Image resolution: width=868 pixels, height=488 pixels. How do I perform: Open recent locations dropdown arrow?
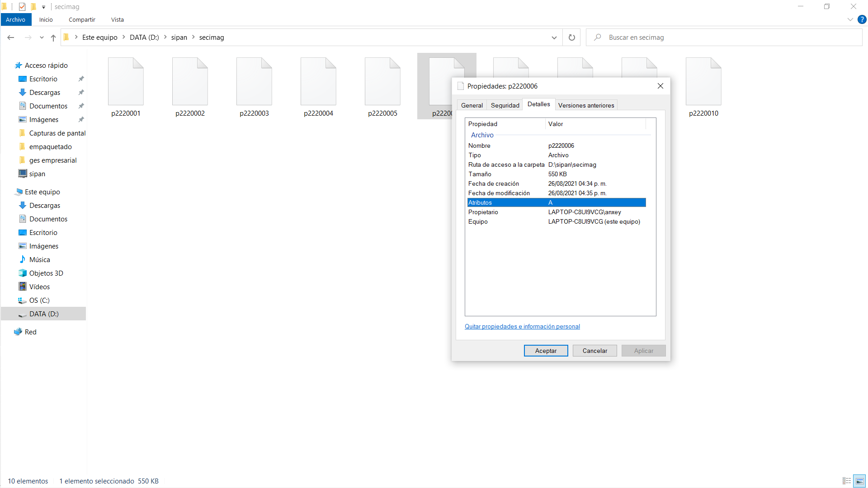(x=42, y=38)
